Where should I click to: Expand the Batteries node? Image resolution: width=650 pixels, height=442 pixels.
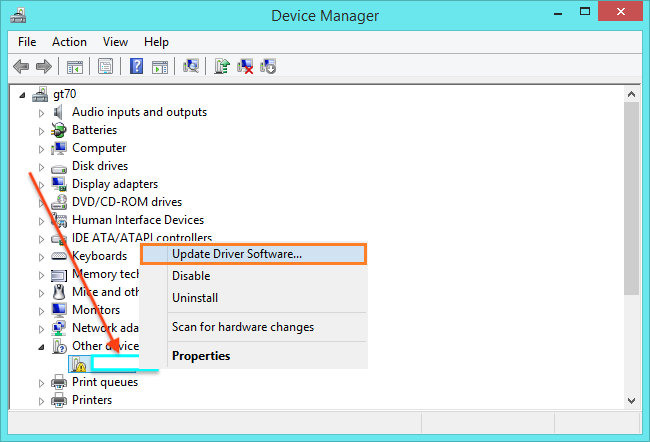pyautogui.click(x=41, y=131)
